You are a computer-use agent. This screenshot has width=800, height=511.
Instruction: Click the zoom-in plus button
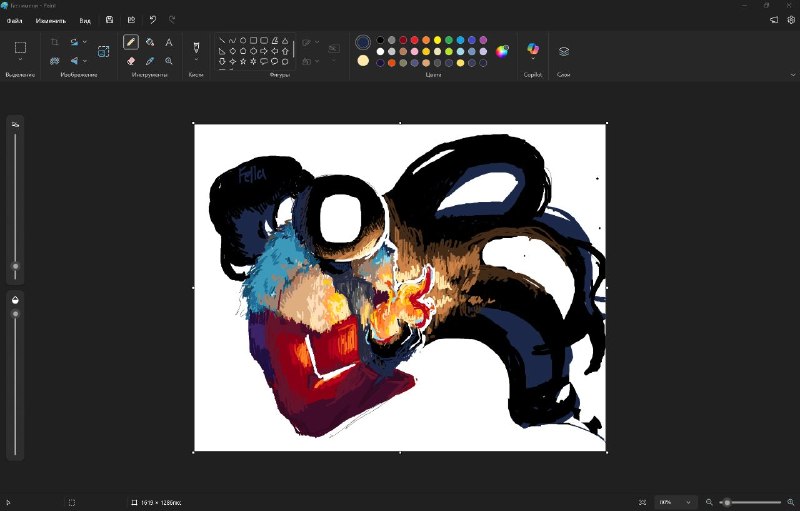[x=791, y=502]
